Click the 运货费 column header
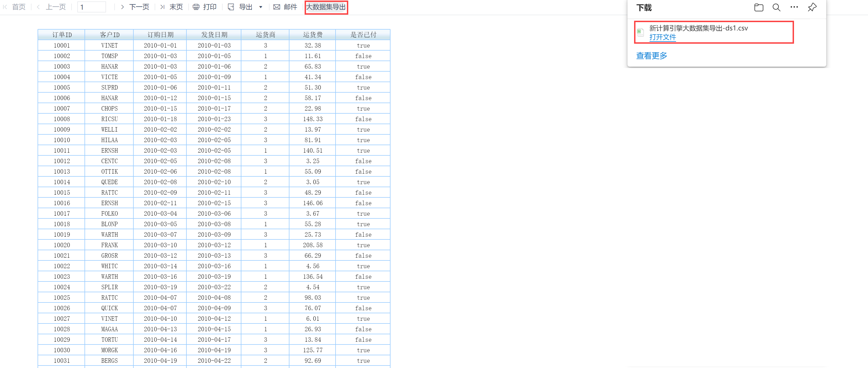Screen dimensions: 868x368 [312, 35]
